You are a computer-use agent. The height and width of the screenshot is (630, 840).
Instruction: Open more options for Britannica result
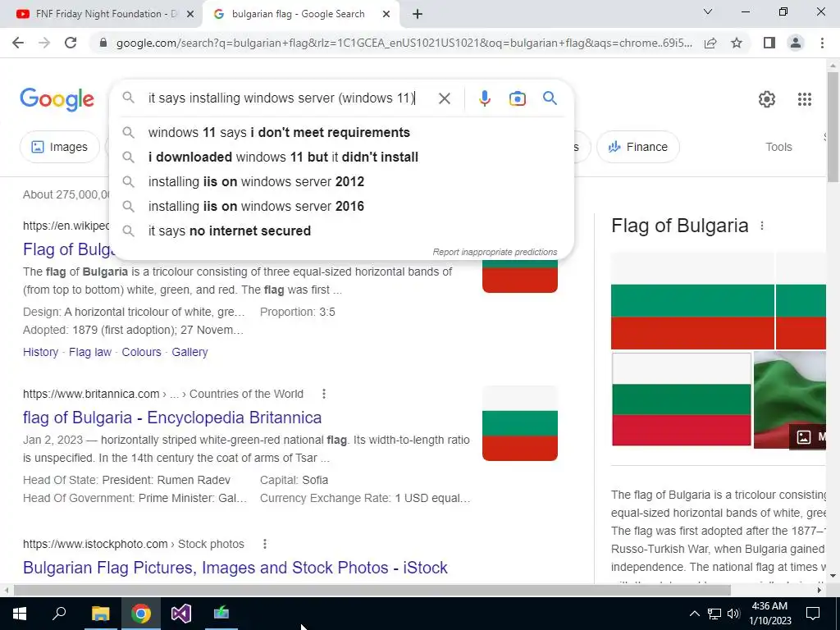tap(323, 394)
